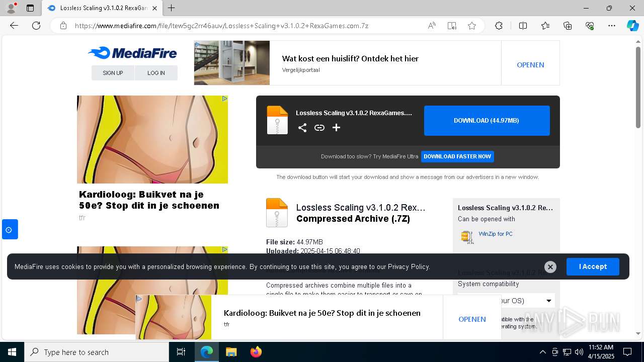Click the huislift ad thumbnail image
The height and width of the screenshot is (362, 644).
click(232, 63)
